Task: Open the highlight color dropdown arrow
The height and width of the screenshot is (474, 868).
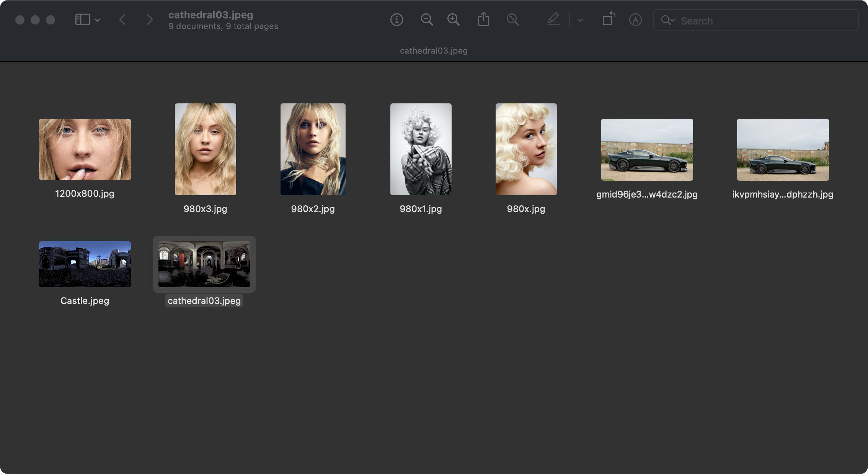Action: pos(580,20)
